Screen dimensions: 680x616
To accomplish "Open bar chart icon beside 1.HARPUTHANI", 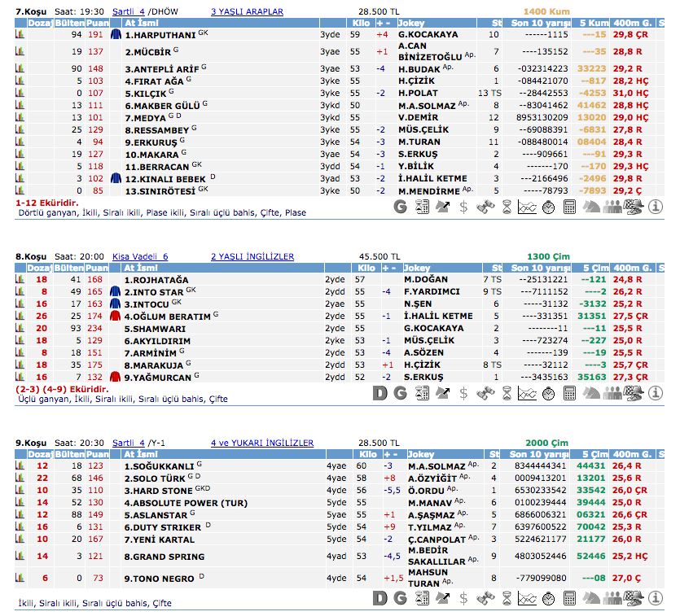I will [20, 35].
